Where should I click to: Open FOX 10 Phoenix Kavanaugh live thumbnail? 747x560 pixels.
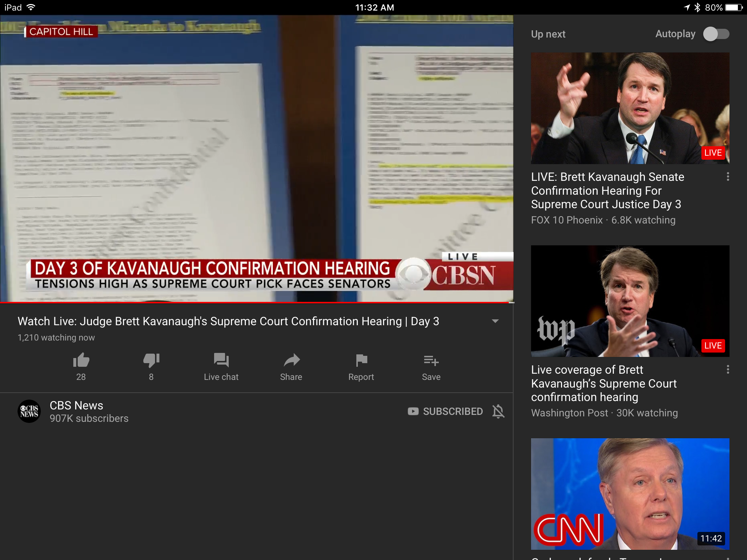630,108
